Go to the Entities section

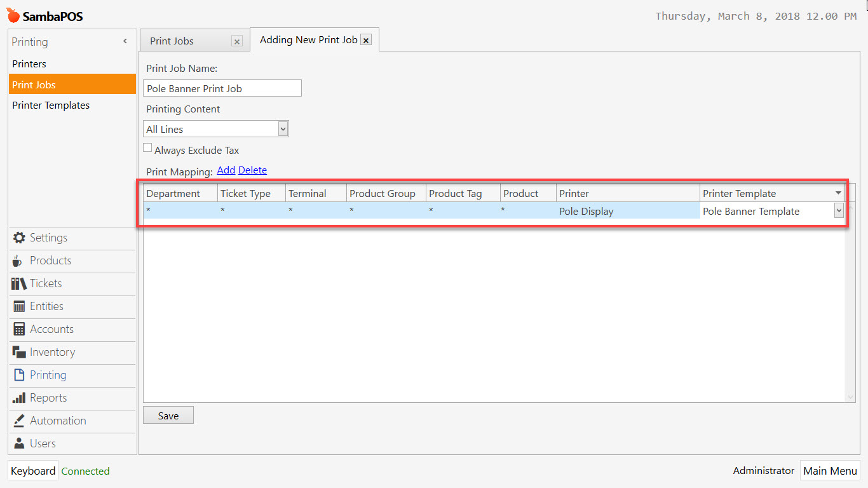click(x=46, y=306)
